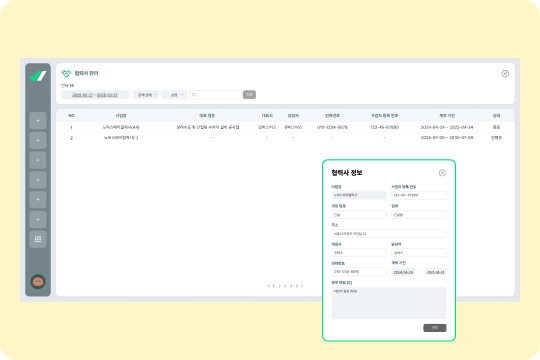Open contract end date field in dialog

(x=436, y=272)
